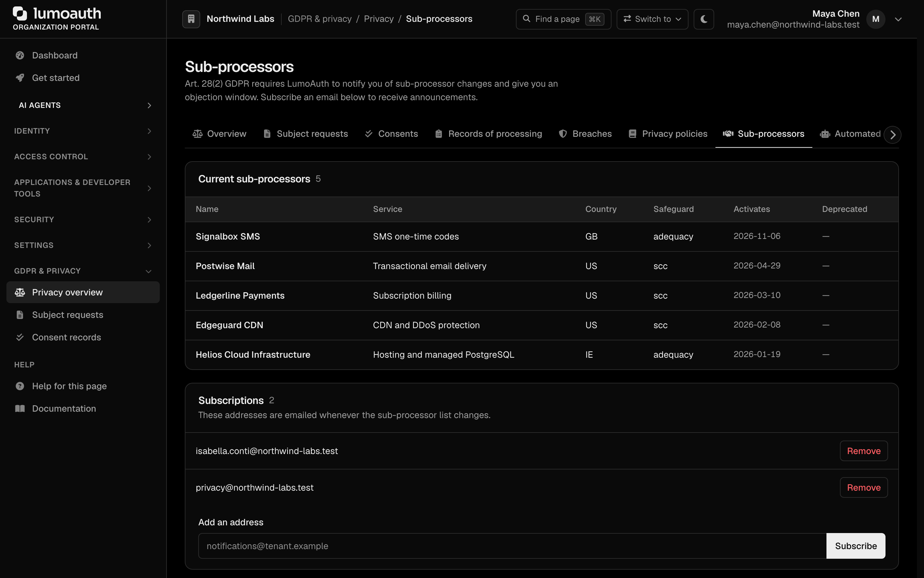Open Dashboard in the sidebar
Viewport: 924px width, 578px height.
(83, 56)
